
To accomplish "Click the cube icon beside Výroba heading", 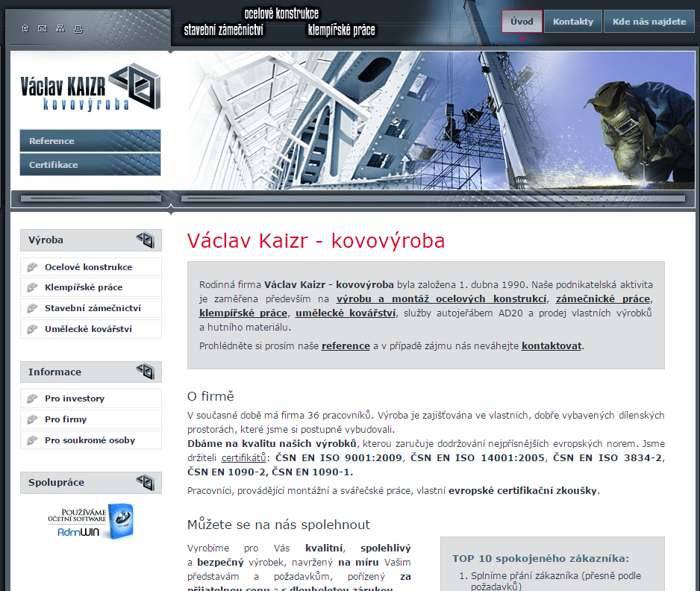I will click(x=146, y=240).
